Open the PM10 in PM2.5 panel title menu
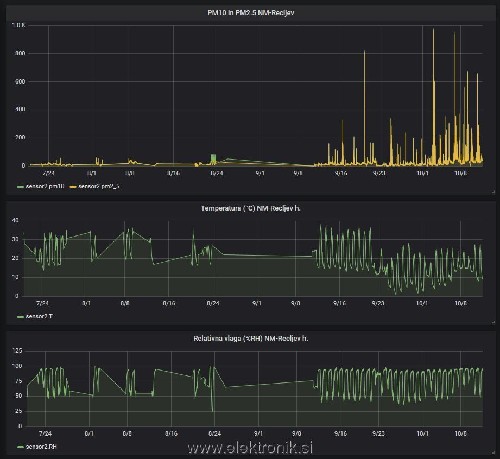 [251, 13]
